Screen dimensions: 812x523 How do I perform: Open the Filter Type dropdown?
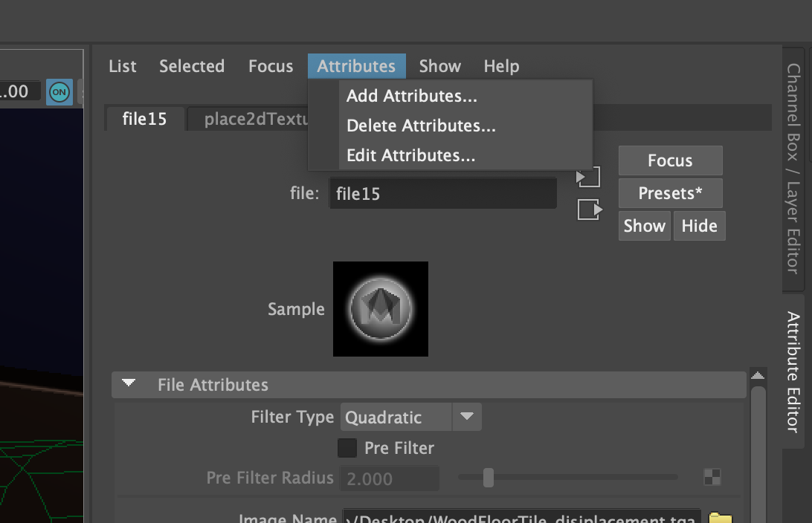click(396, 417)
